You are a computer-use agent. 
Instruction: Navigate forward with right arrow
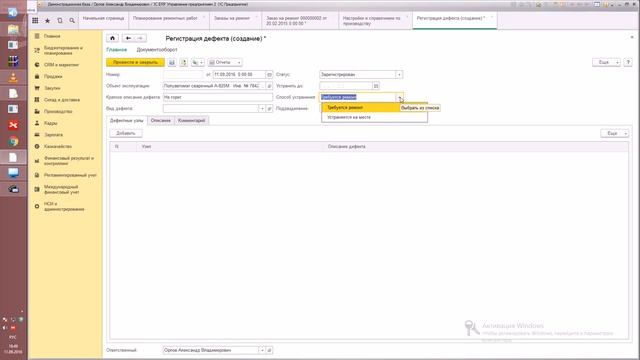pyautogui.click(x=140, y=38)
